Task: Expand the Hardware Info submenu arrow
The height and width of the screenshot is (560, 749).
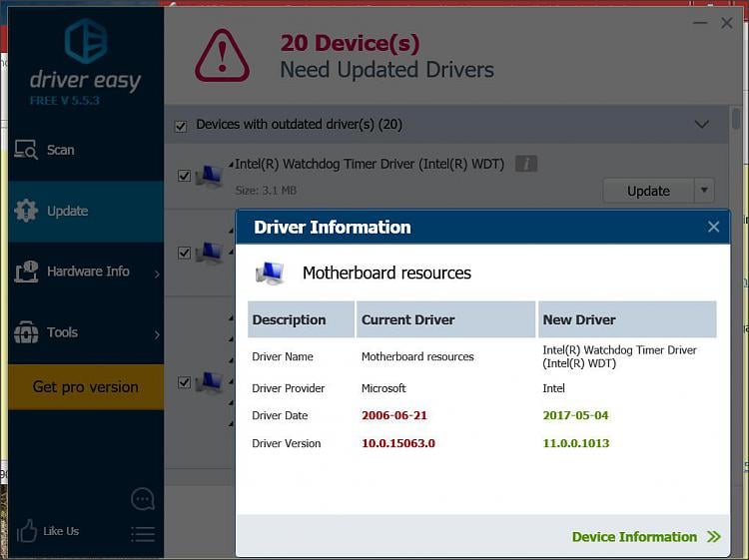Action: tap(157, 274)
